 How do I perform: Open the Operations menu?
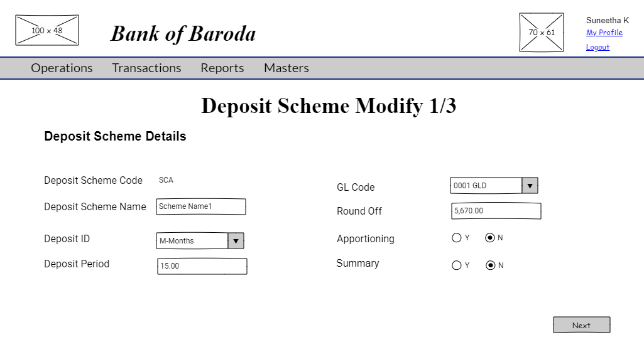[62, 68]
